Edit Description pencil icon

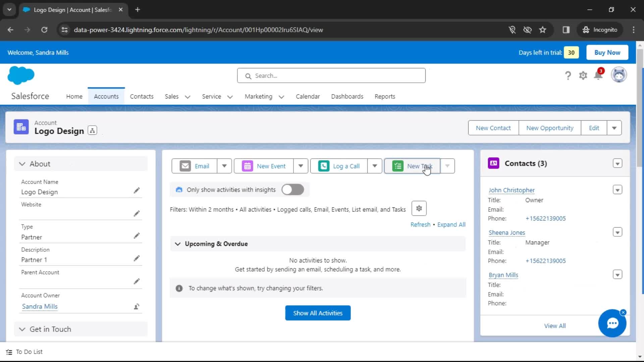pos(137,258)
